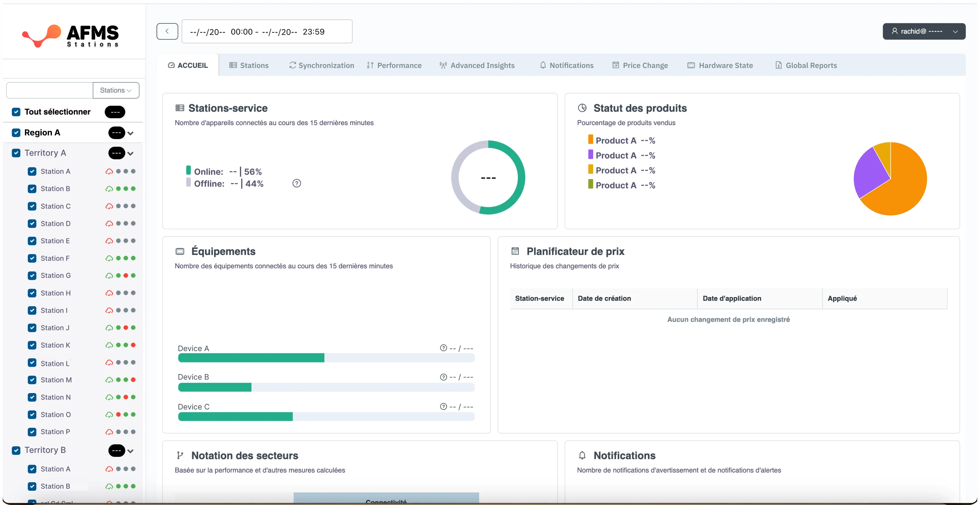Select Station M in the sidebar list

(x=56, y=380)
